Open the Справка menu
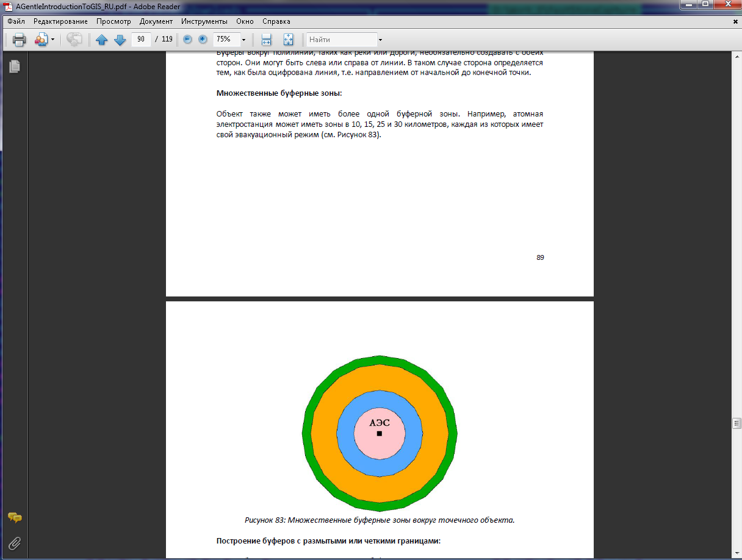 point(276,21)
